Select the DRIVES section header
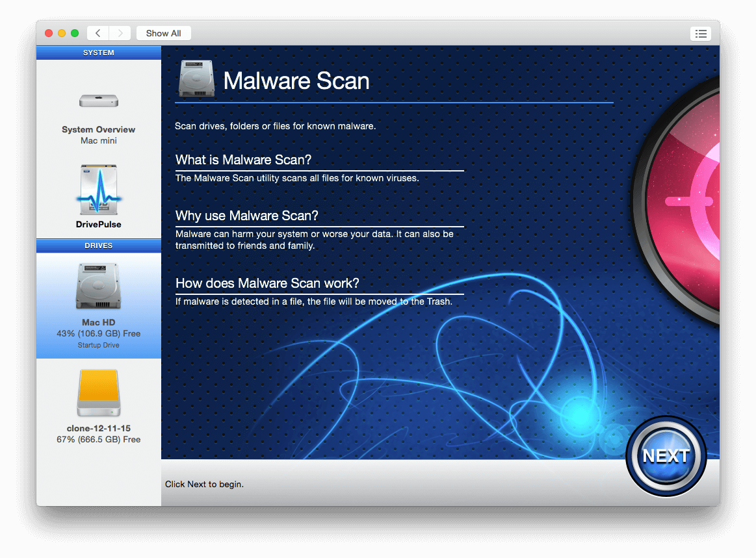 tap(98, 246)
